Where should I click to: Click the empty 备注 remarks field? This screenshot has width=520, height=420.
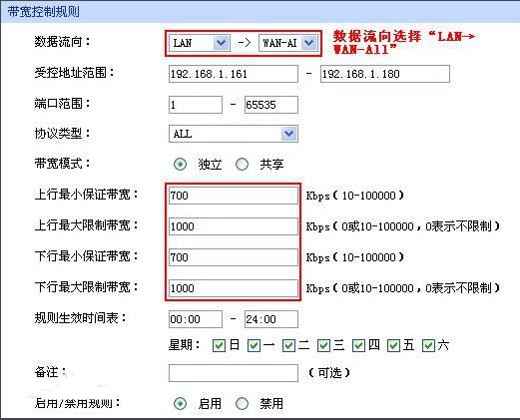pyautogui.click(x=234, y=373)
